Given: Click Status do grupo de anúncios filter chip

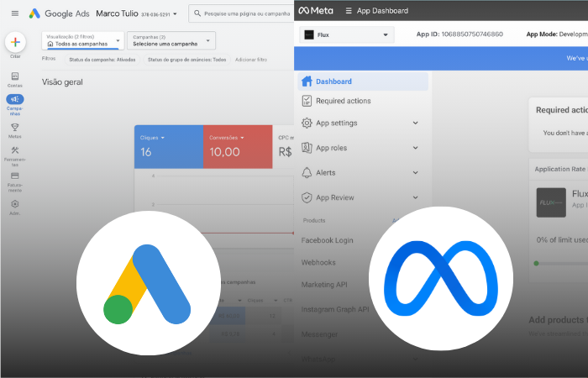Looking at the screenshot, I should (186, 60).
